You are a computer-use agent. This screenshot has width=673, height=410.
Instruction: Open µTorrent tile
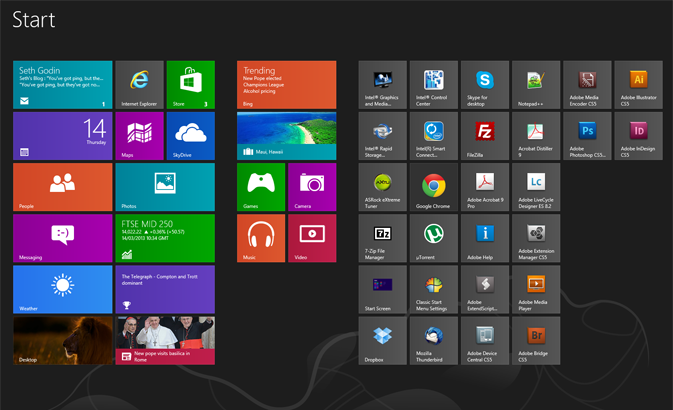[434, 238]
